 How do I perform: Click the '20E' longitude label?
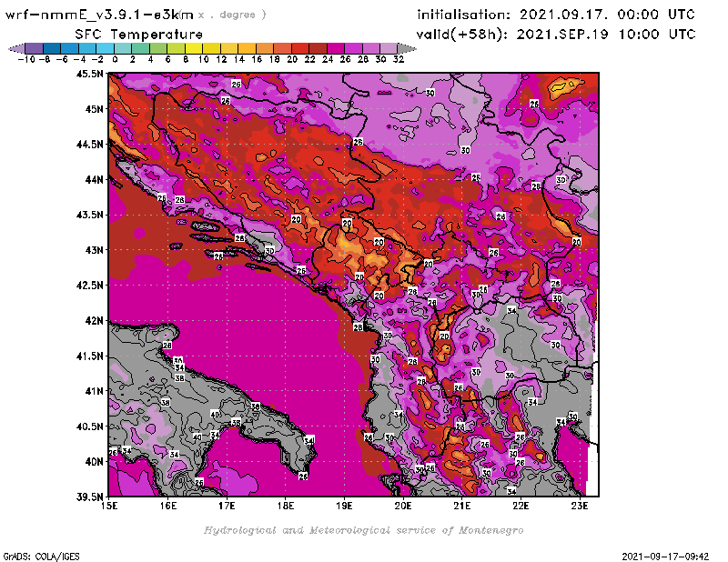click(x=403, y=506)
